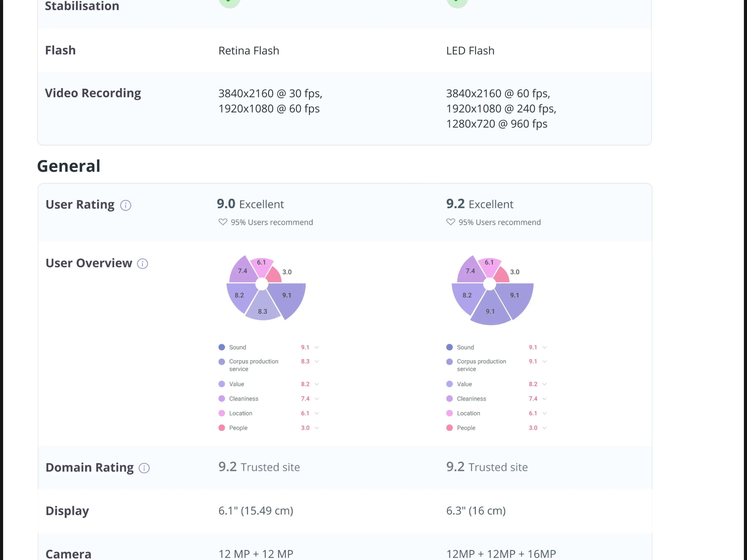Click heart icon beside left 95% recommend
This screenshot has height=560, width=747.
[223, 222]
